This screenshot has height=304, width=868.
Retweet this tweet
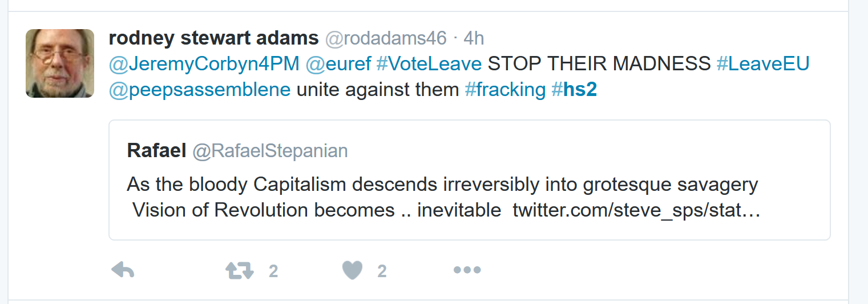[240, 270]
